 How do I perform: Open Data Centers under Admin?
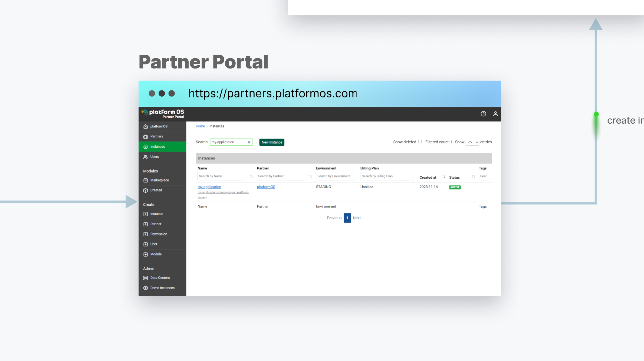[x=160, y=277]
